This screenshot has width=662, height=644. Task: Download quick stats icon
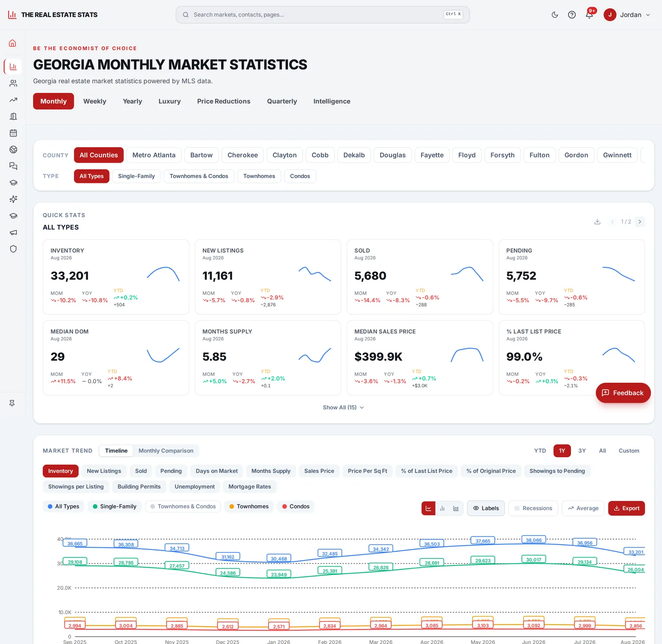click(x=597, y=222)
